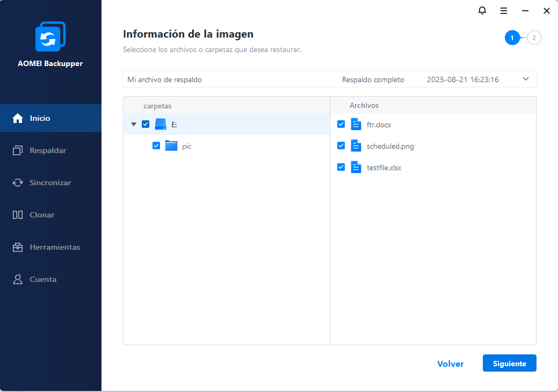558x392 pixels.
Task: Click step 2 indicator
Action: pos(533,38)
